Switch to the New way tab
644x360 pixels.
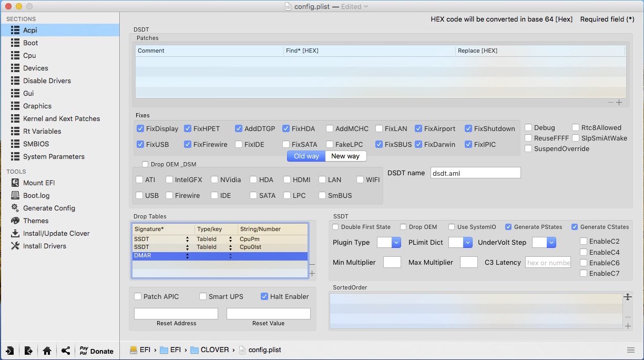[x=345, y=156]
